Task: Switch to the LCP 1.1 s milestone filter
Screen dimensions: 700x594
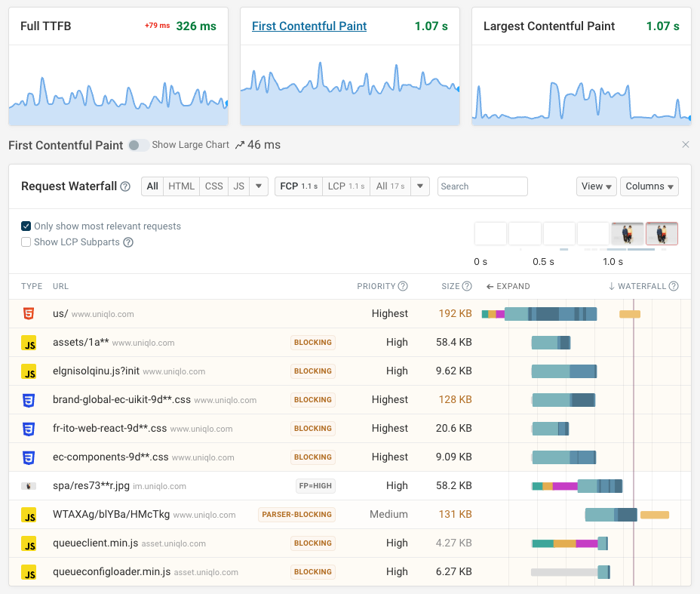Action: [345, 186]
